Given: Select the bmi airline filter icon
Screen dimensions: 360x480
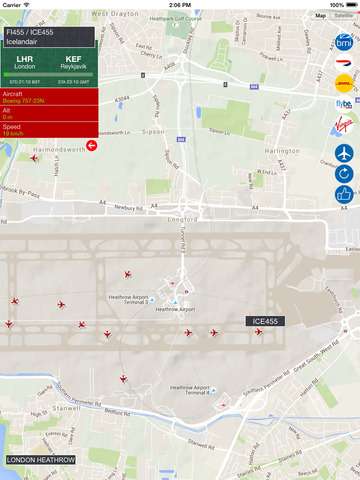Looking at the screenshot, I should (x=344, y=42).
